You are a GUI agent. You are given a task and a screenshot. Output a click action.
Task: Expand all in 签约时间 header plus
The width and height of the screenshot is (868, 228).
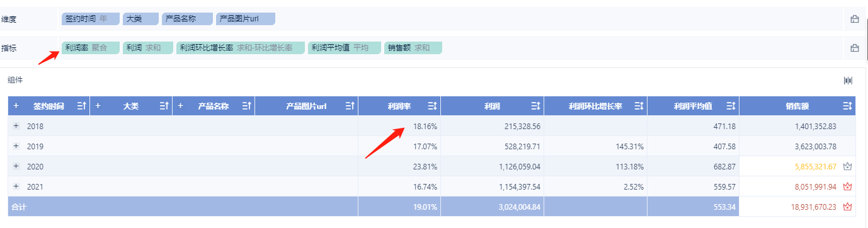[x=16, y=106]
